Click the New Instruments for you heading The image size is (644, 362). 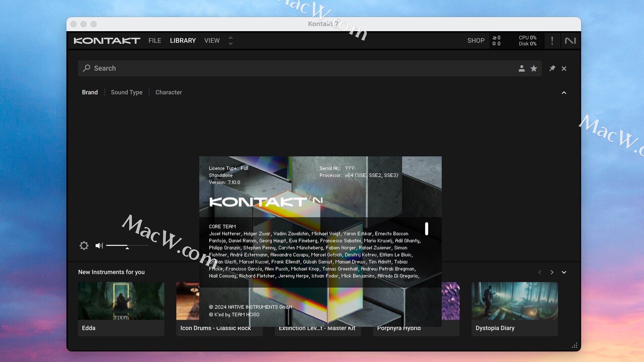coord(111,272)
